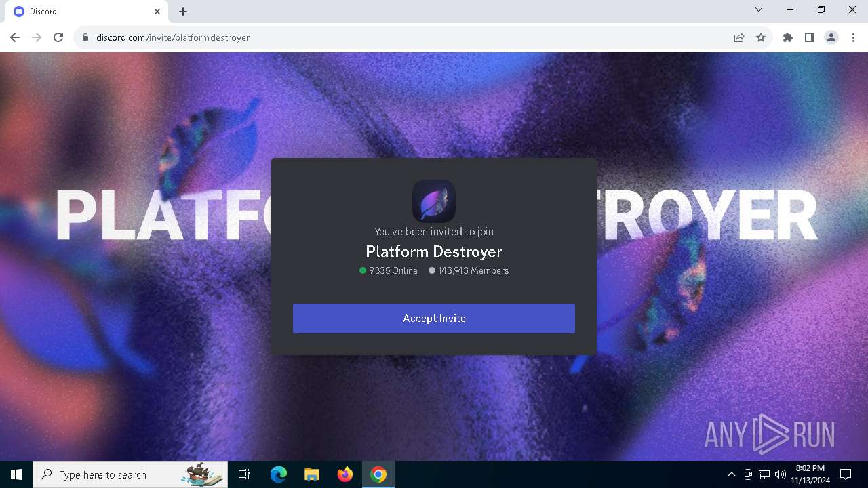Show hidden system tray icons
Viewport: 868px width, 488px height.
point(731,474)
